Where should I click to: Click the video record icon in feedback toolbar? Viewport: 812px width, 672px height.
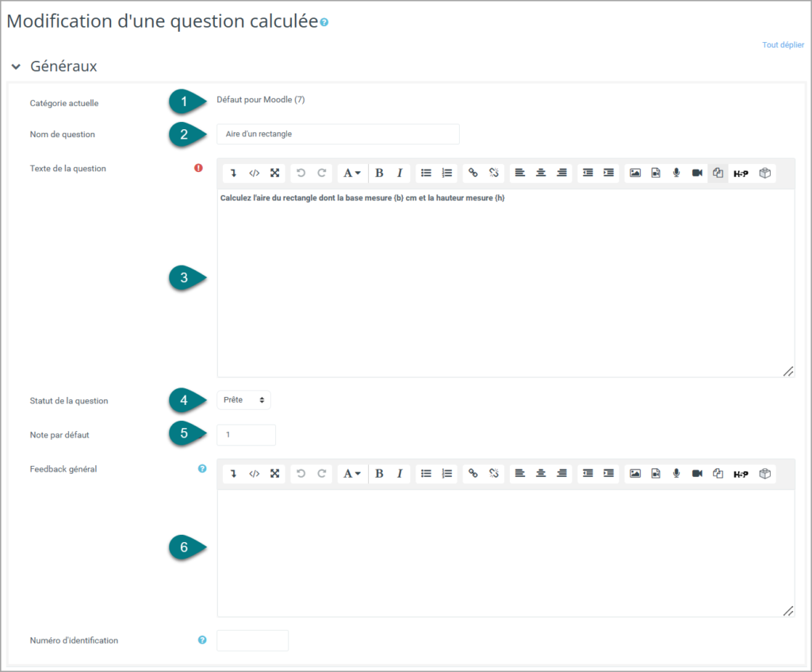(x=697, y=473)
